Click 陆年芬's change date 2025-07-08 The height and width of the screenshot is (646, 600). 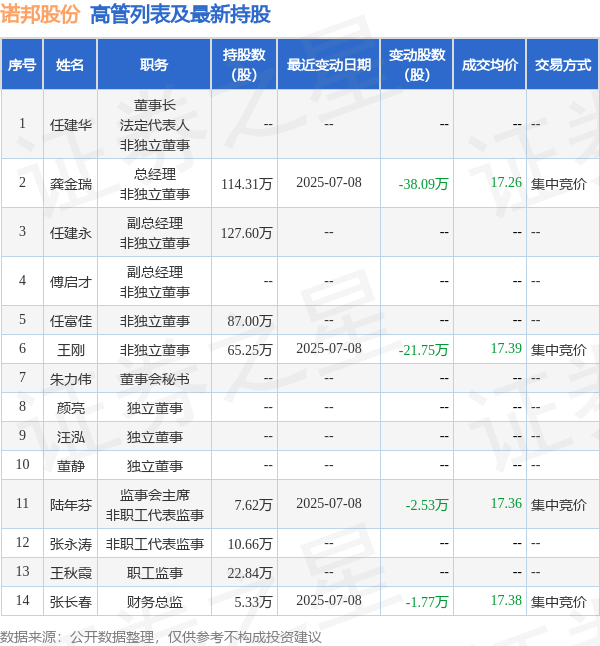pos(329,503)
